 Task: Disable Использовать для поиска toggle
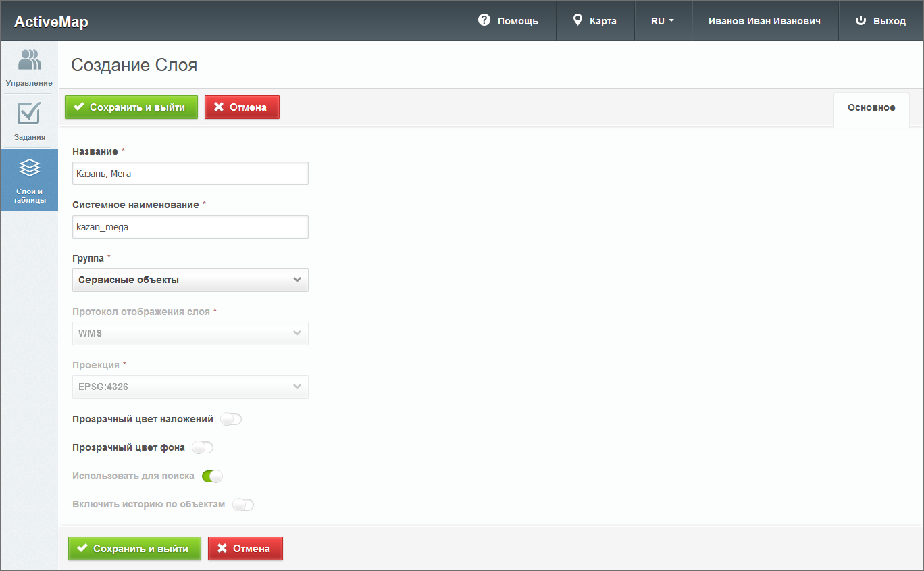212,476
